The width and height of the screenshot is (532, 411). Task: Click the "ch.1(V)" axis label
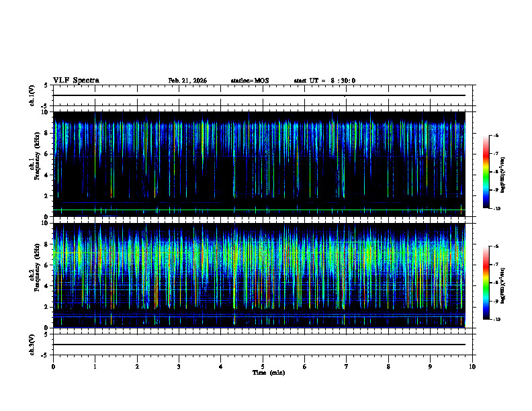(32, 95)
